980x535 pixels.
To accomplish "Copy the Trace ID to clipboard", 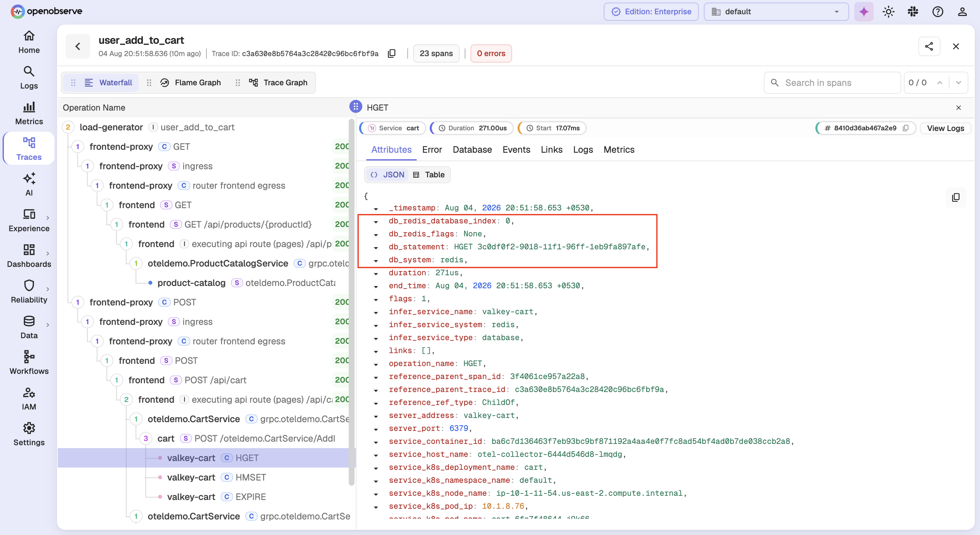I will (391, 53).
